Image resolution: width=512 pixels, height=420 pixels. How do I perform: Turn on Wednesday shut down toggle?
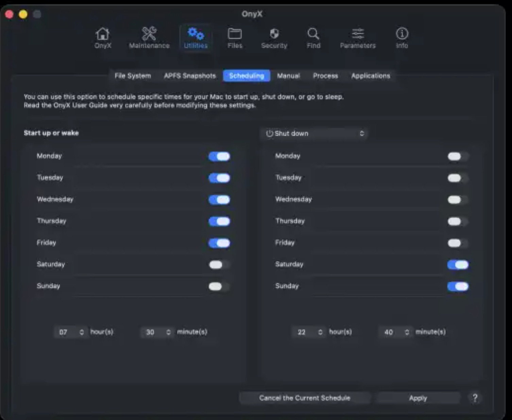pyautogui.click(x=458, y=200)
